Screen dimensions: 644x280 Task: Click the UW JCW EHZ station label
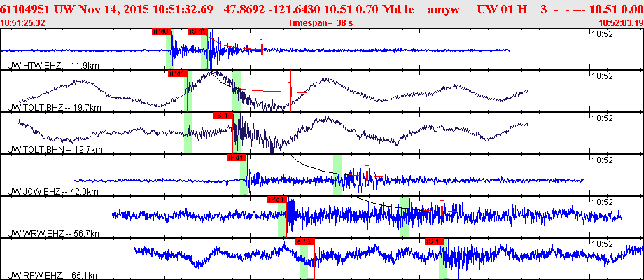coord(54,191)
